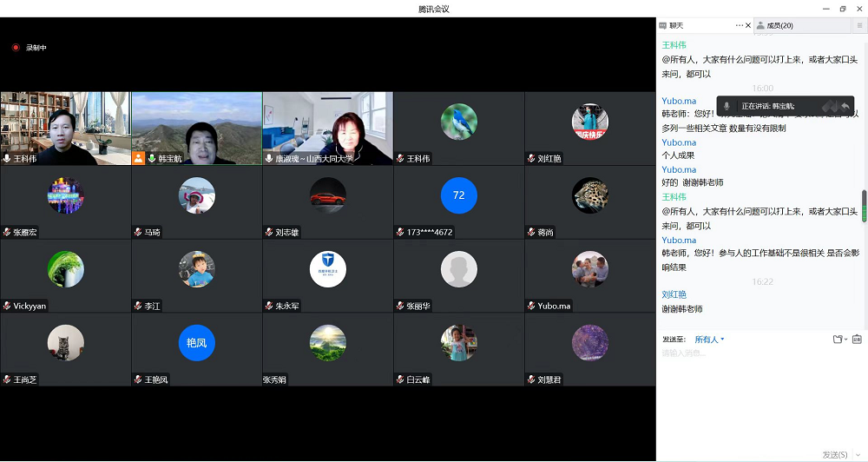Click the red recording indicator icon
The width and height of the screenshot is (868, 462).
pos(16,48)
